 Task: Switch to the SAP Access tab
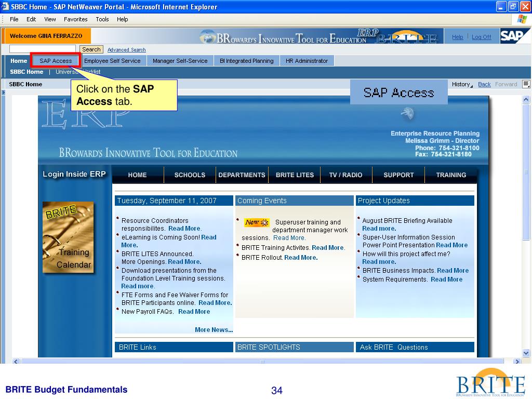click(x=56, y=61)
